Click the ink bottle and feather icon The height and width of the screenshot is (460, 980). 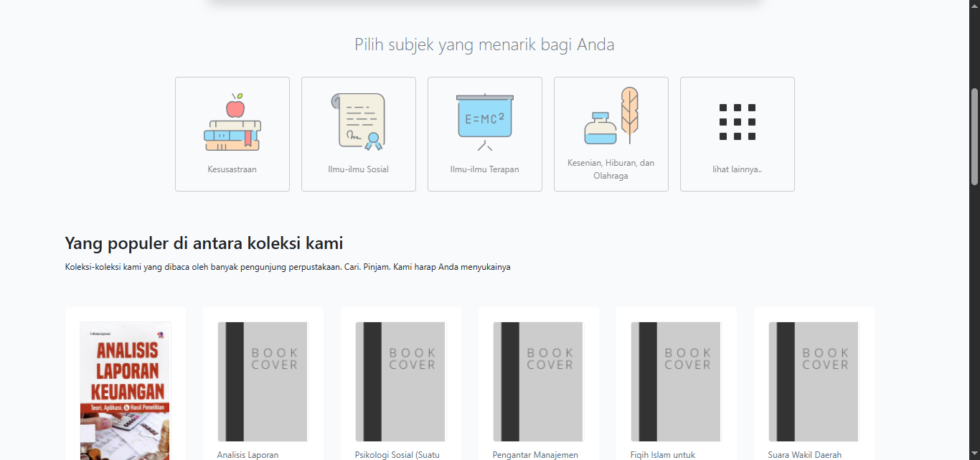(611, 116)
